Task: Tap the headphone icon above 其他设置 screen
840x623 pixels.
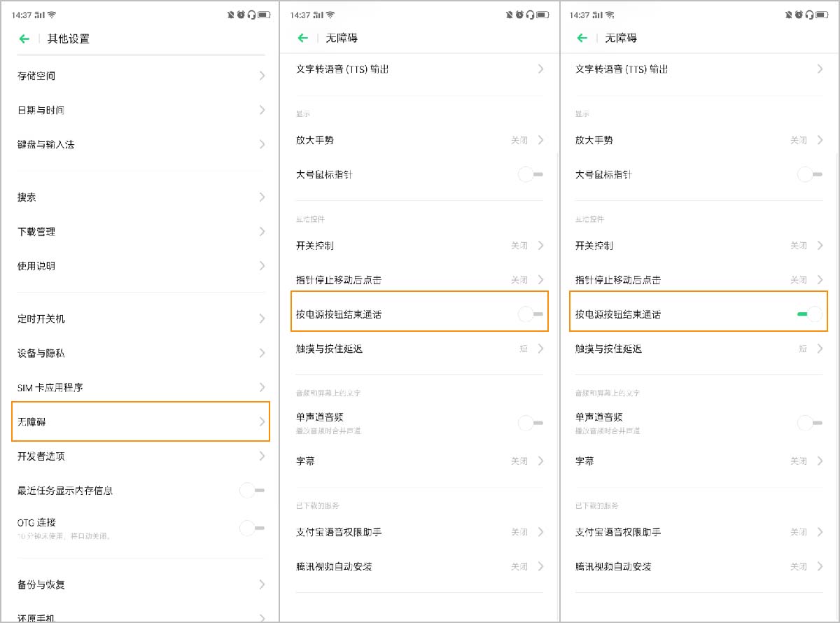Action: (x=251, y=15)
